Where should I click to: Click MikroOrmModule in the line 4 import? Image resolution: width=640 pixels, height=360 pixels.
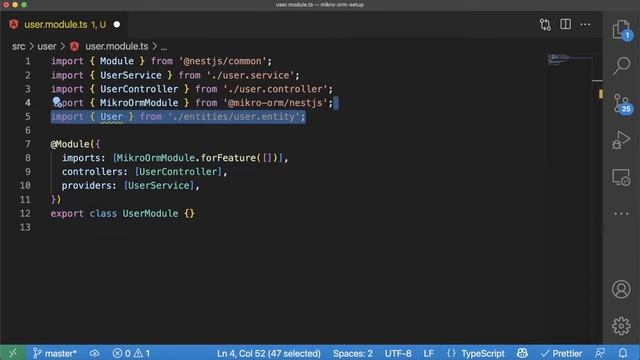tap(139, 103)
